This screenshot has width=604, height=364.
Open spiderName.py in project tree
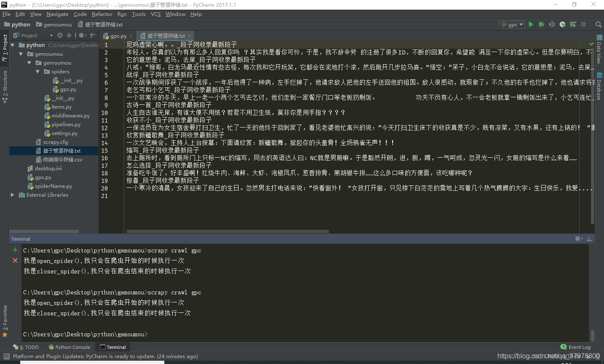click(x=50, y=186)
